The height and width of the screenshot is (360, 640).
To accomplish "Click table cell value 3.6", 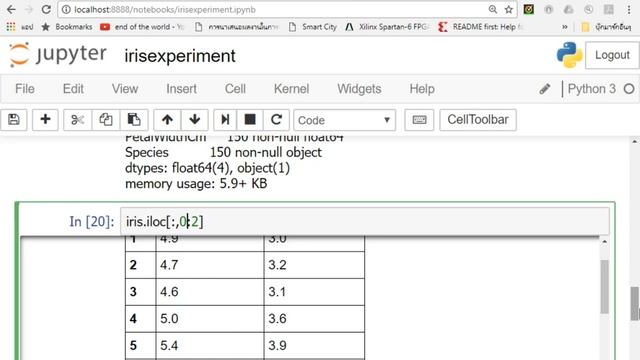I will (277, 319).
